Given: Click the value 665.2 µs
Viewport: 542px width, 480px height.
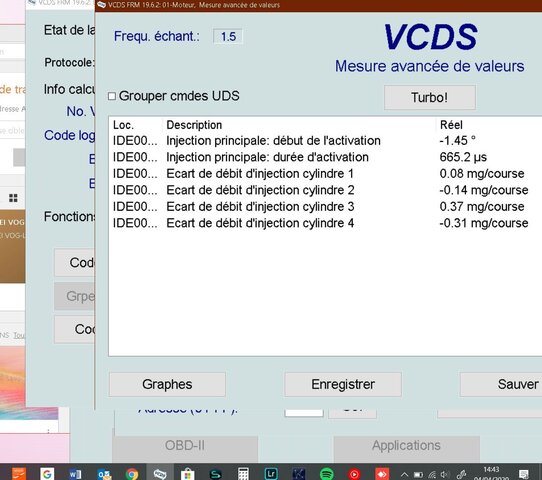Looking at the screenshot, I should pos(463,157).
